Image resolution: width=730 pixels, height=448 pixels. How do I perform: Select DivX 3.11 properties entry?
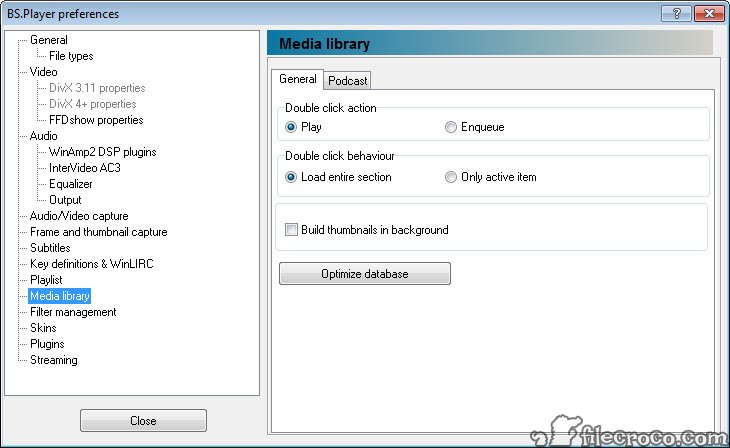[x=97, y=88]
